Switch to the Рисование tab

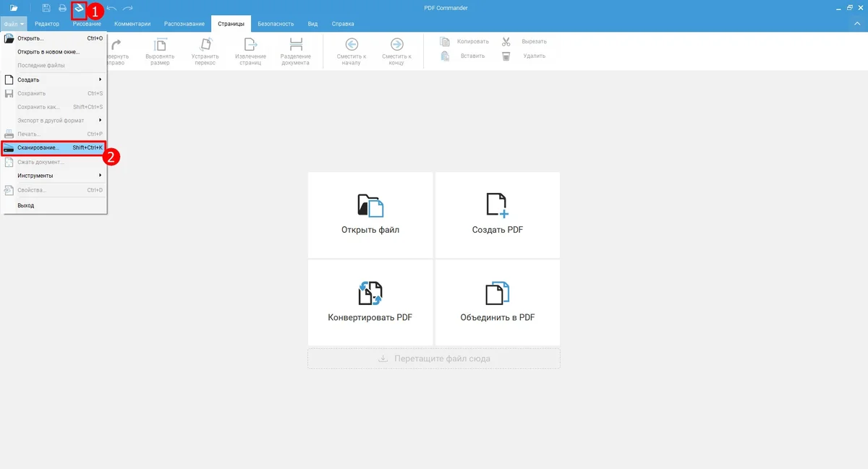coord(87,24)
